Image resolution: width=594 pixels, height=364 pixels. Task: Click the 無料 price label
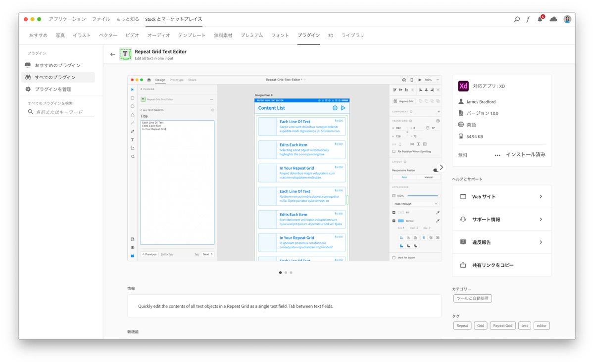click(x=462, y=155)
